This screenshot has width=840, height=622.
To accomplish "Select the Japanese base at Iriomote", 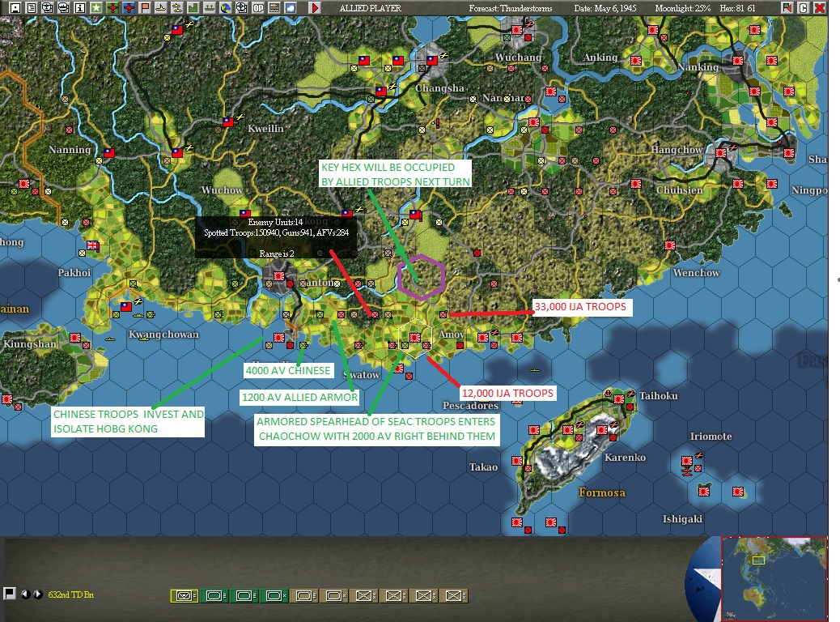I will coord(687,461).
